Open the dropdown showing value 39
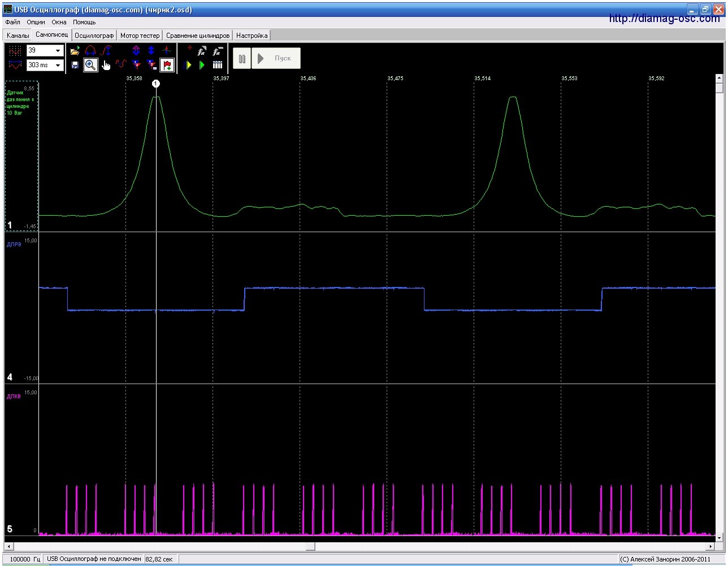 pos(58,51)
